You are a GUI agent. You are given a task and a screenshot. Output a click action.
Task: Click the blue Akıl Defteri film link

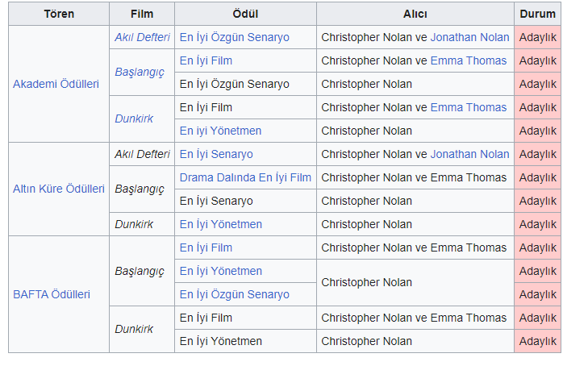142,37
